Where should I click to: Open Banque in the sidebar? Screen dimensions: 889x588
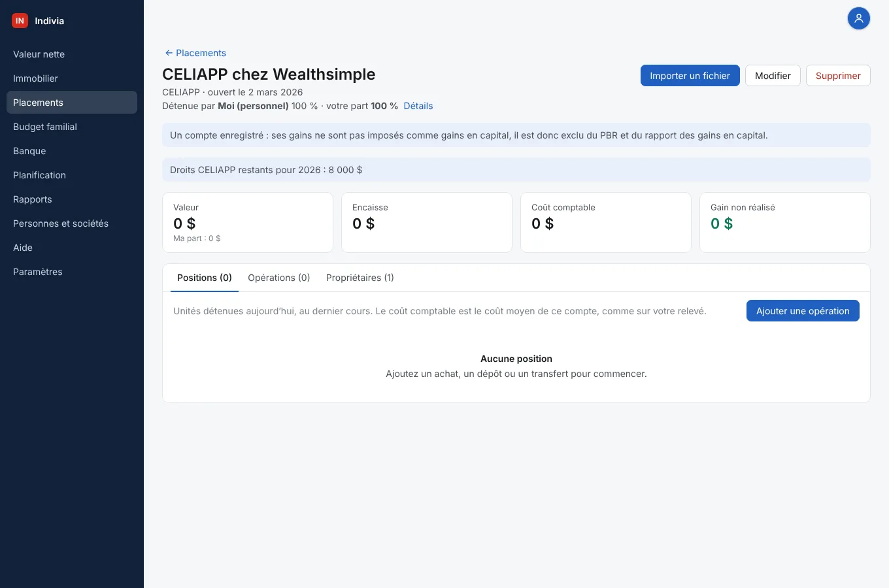coord(72,151)
